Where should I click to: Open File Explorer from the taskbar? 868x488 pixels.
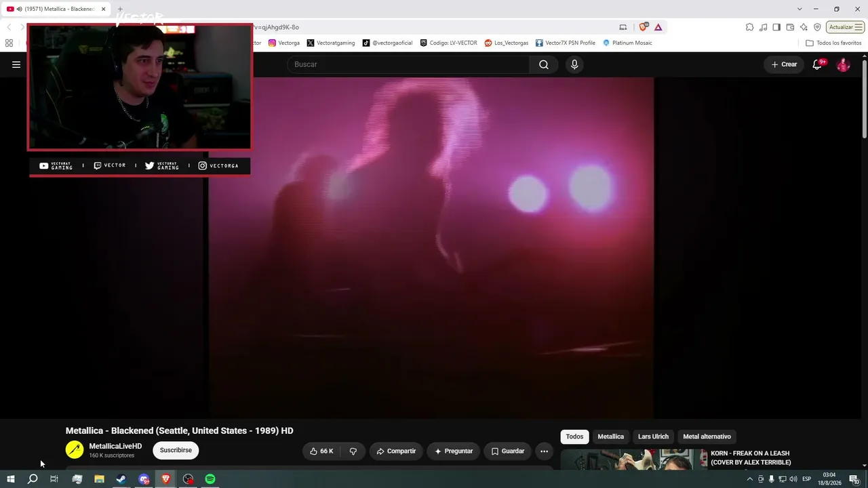[99, 479]
